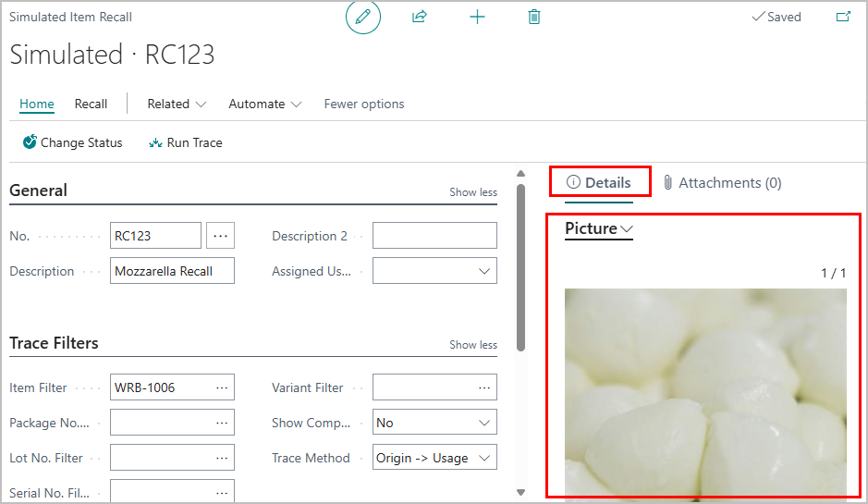Click the scrollbar down arrow
The image size is (868, 504).
tap(521, 492)
